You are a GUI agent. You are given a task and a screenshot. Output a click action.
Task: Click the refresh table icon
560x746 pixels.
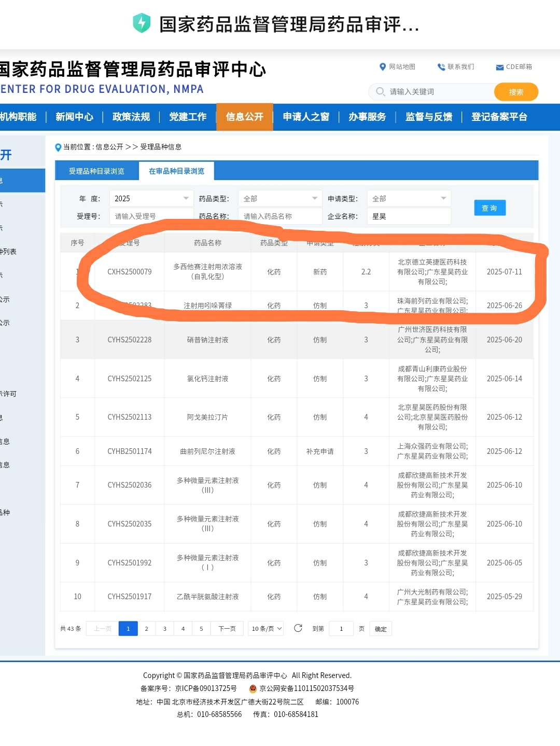point(298,628)
